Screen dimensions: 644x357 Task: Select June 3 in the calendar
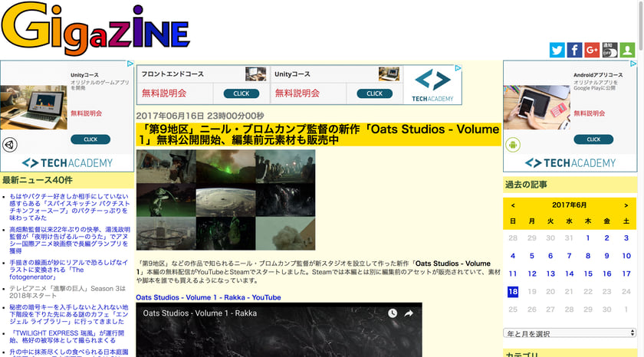click(x=626, y=238)
